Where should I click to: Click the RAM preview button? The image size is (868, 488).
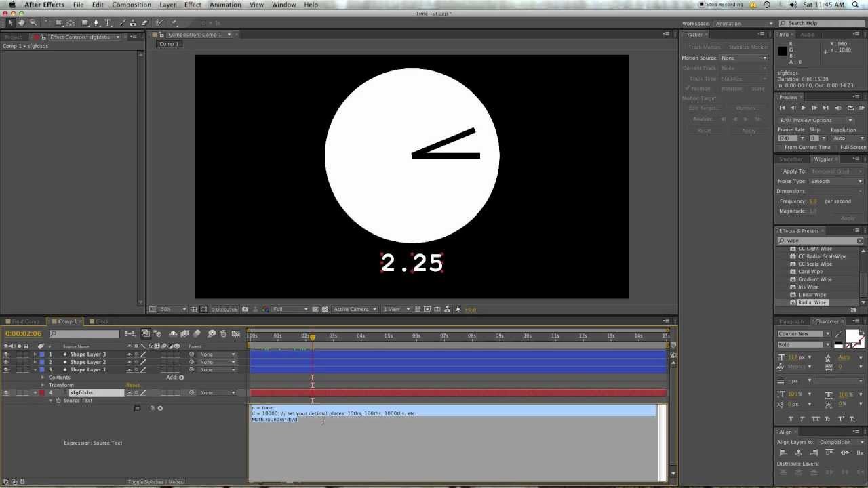(862, 108)
